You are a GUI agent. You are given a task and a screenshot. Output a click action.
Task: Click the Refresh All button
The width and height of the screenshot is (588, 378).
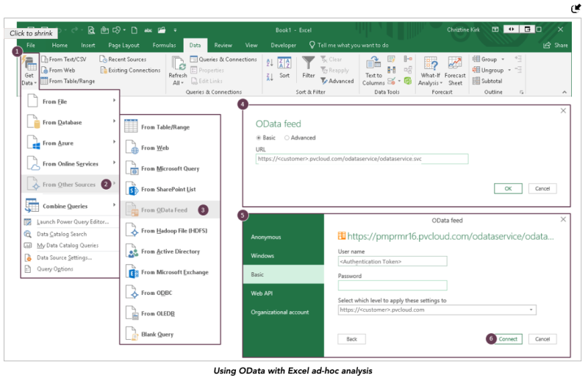tap(178, 71)
